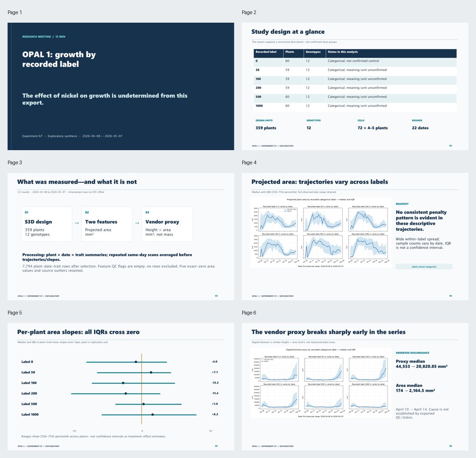This screenshot has width=476, height=458.
Task: Click the projected plant area chart grid
Action: coord(321,233)
